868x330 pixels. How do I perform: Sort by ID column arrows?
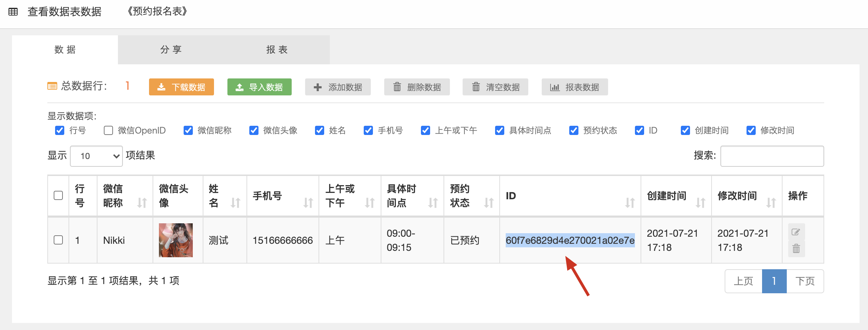tap(630, 203)
